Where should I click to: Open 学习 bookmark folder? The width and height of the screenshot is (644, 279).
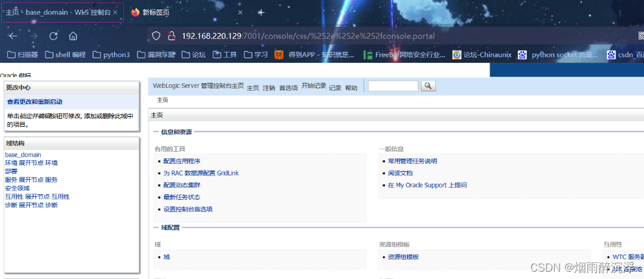[255, 55]
